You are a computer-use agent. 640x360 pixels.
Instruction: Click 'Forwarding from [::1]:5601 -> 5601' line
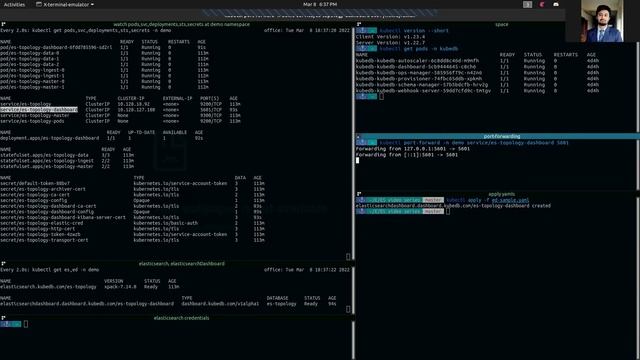[407, 155]
